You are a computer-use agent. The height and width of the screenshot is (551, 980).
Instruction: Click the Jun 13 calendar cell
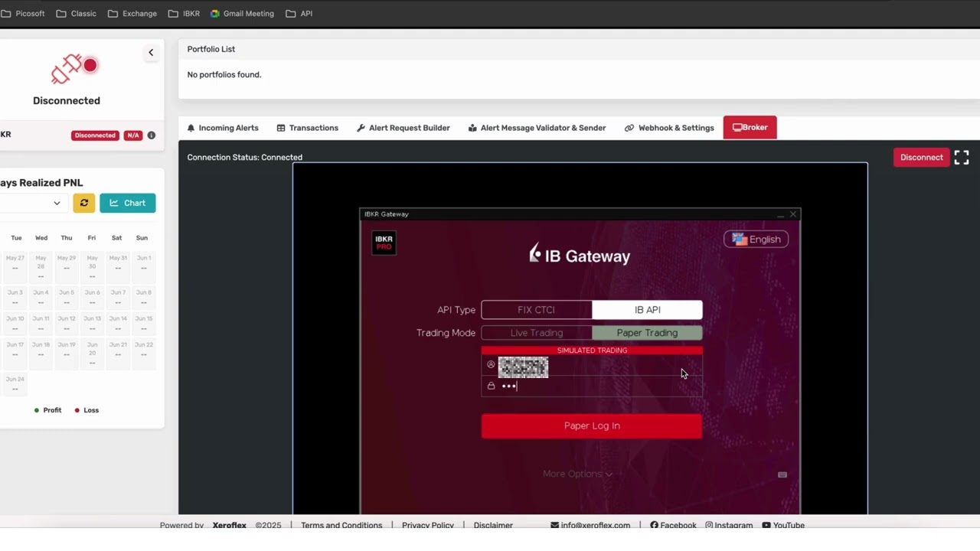click(x=92, y=323)
